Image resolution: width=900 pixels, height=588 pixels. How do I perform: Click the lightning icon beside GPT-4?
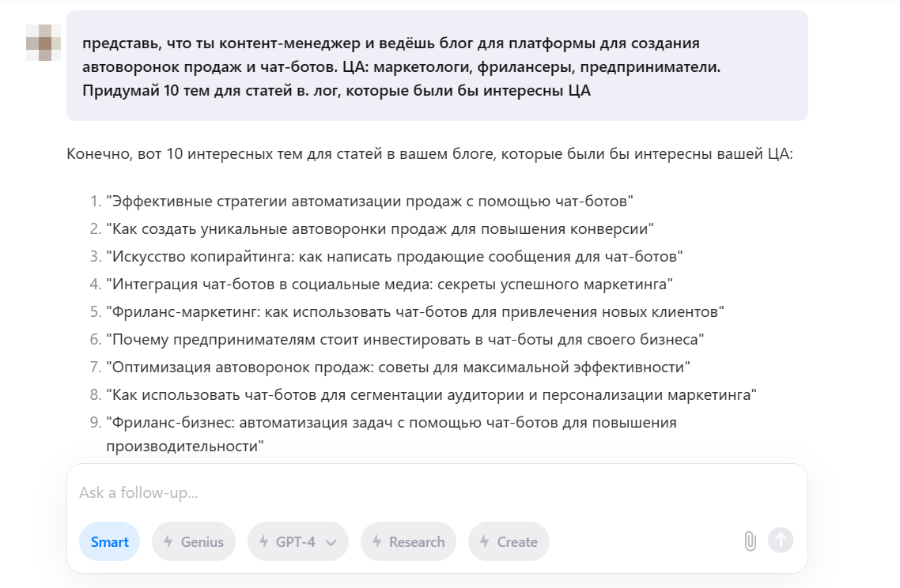tap(263, 542)
